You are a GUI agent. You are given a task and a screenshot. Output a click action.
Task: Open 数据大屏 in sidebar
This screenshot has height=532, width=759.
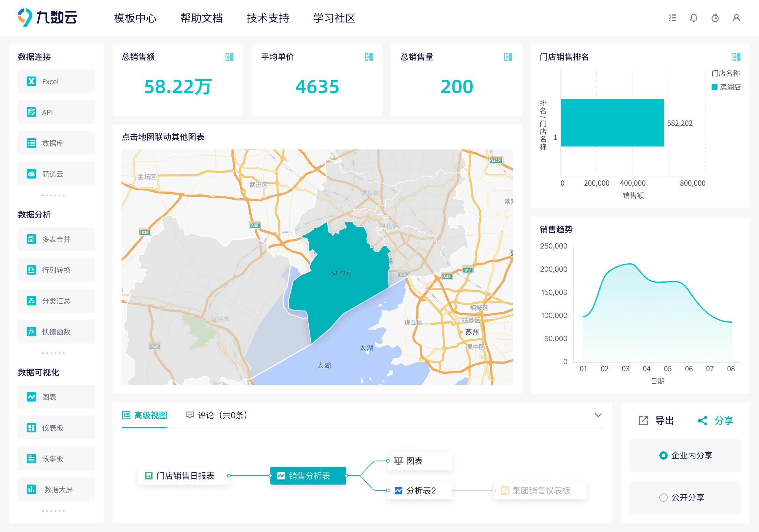(56, 489)
